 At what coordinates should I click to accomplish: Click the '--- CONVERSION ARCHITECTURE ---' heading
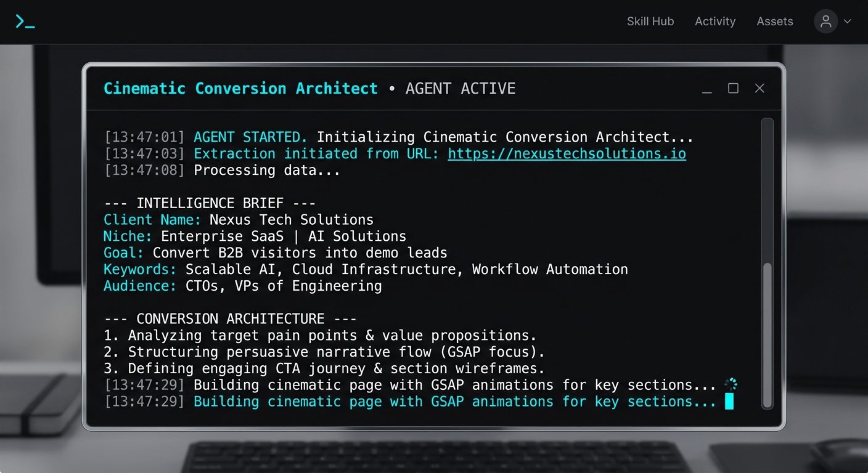click(230, 319)
